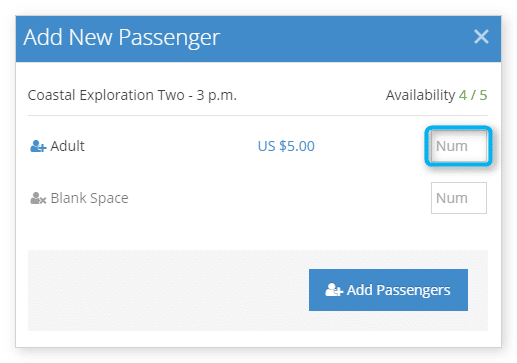Select the Blank Space label
The height and width of the screenshot is (363, 517).
89,198
